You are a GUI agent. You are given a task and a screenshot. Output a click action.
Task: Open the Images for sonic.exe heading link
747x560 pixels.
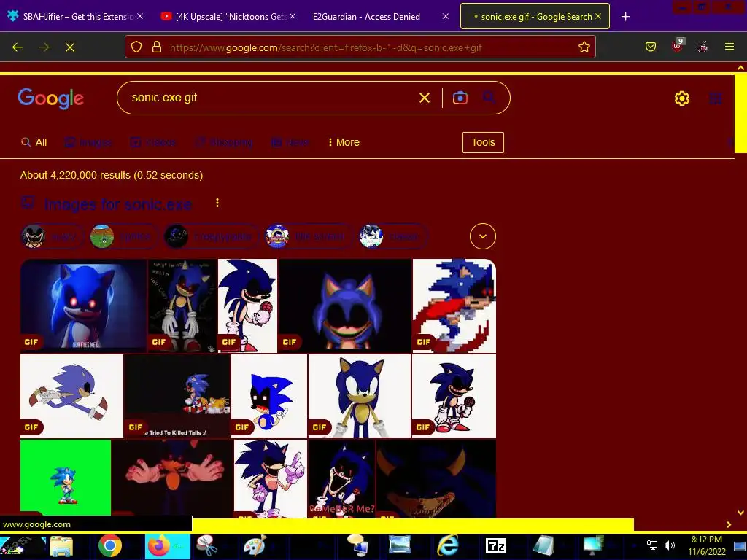pyautogui.click(x=118, y=204)
